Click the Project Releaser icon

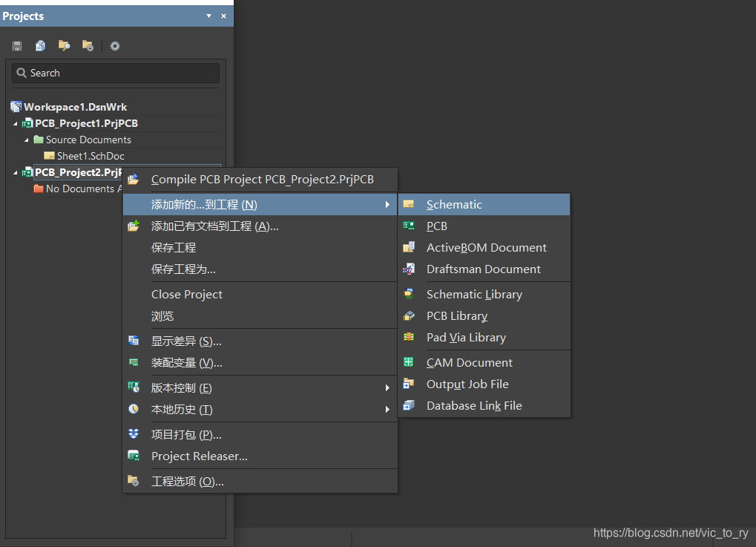134,456
